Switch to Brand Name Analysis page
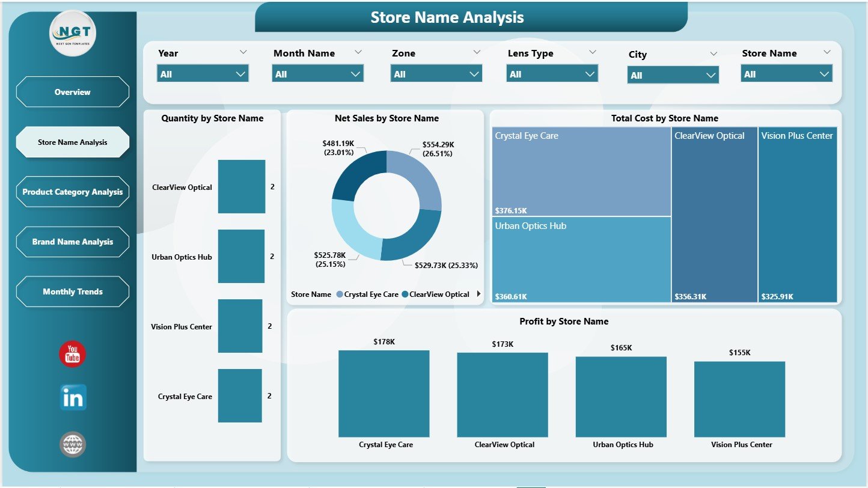The image size is (868, 488). [72, 242]
